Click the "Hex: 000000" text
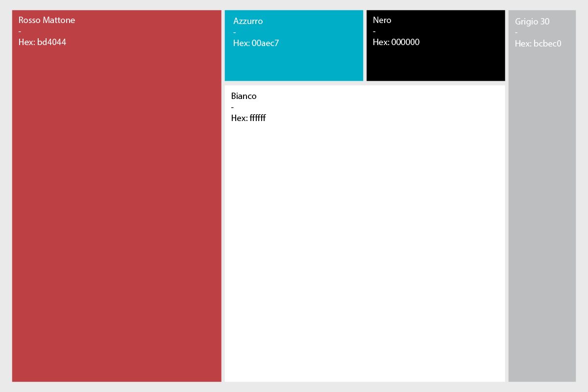This screenshot has width=588, height=392. click(396, 42)
